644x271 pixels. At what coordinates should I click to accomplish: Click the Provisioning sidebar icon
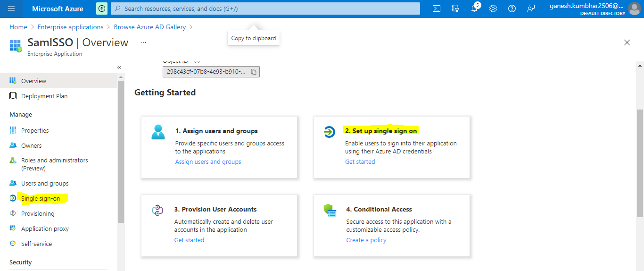point(13,213)
